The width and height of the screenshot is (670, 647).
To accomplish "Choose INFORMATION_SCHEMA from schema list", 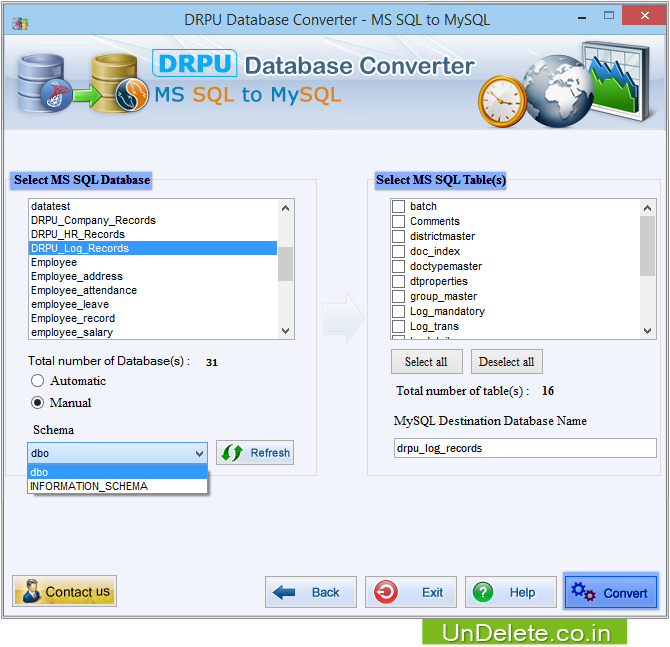I will coord(118,486).
